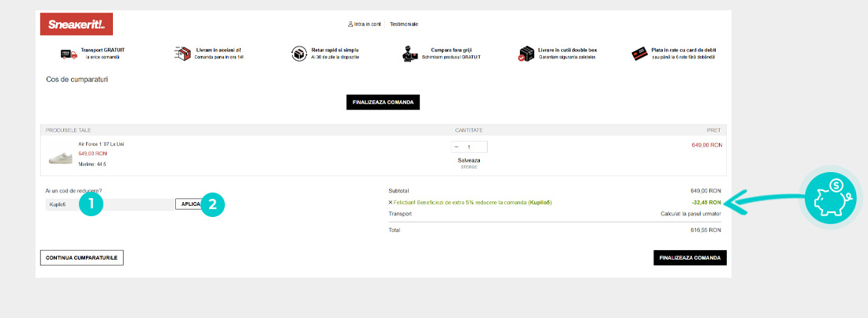Click the quick return package icon

pos(298,54)
